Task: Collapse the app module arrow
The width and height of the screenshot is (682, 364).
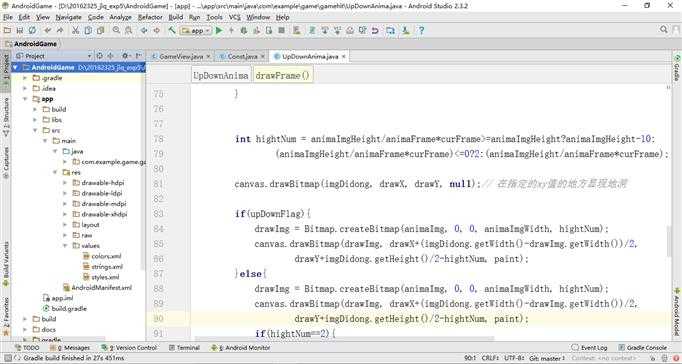Action: point(26,99)
